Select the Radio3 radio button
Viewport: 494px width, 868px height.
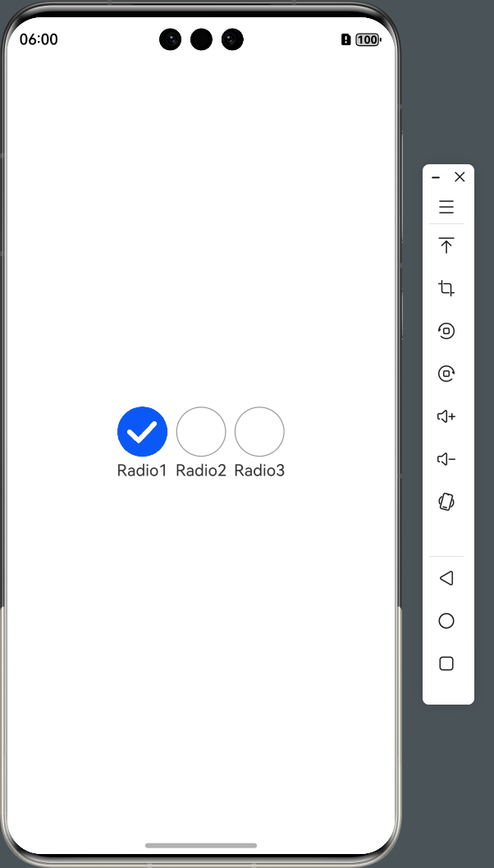tap(259, 432)
